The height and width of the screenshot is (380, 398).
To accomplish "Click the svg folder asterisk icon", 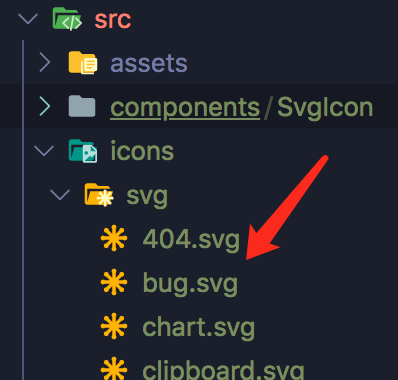I will tap(99, 195).
